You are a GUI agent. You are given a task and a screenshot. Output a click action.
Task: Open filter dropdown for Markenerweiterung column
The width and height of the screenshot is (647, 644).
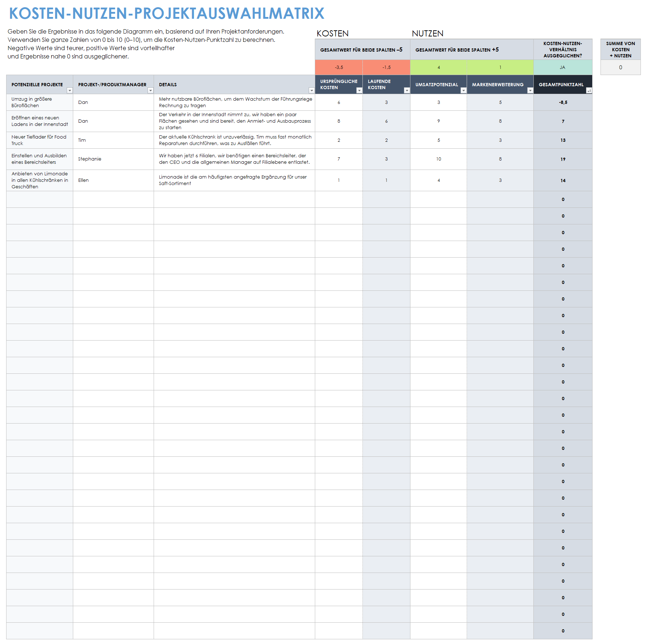pyautogui.click(x=530, y=91)
